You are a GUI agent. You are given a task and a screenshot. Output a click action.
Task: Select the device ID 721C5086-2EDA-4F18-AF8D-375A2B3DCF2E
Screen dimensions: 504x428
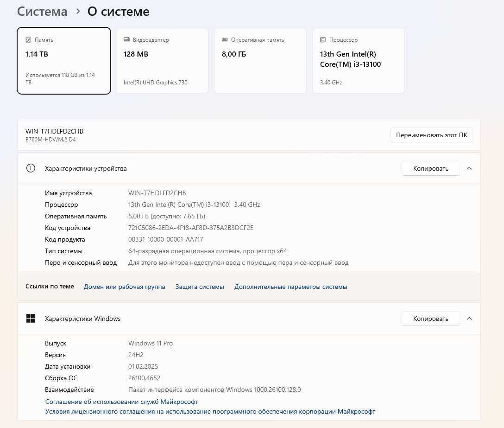click(x=190, y=228)
